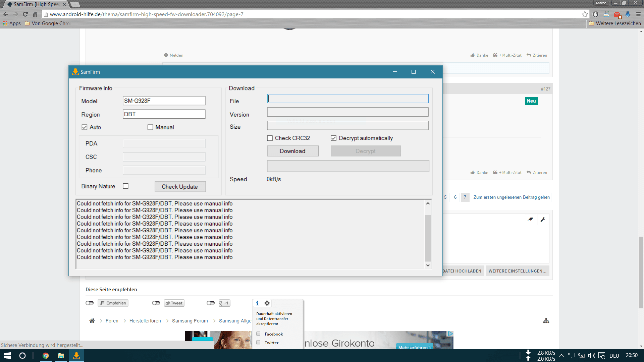The height and width of the screenshot is (362, 644).
Task: Click +Multi-Zitat on post #127
Action: (x=507, y=173)
